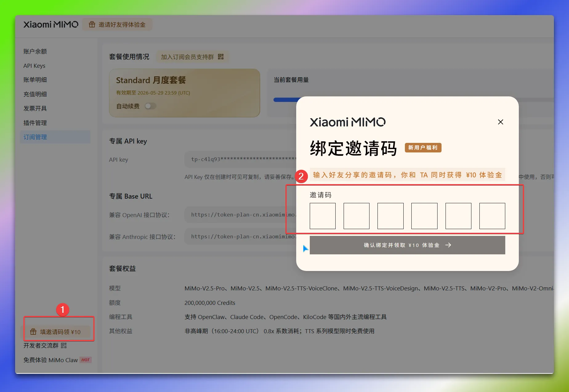Click the 套餐权益 heading

122,269
